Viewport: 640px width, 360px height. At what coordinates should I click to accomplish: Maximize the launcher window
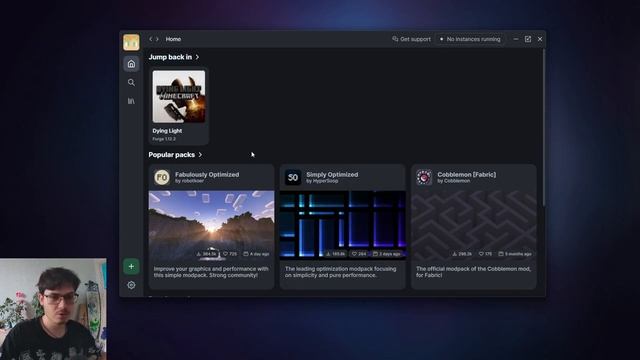(x=528, y=39)
